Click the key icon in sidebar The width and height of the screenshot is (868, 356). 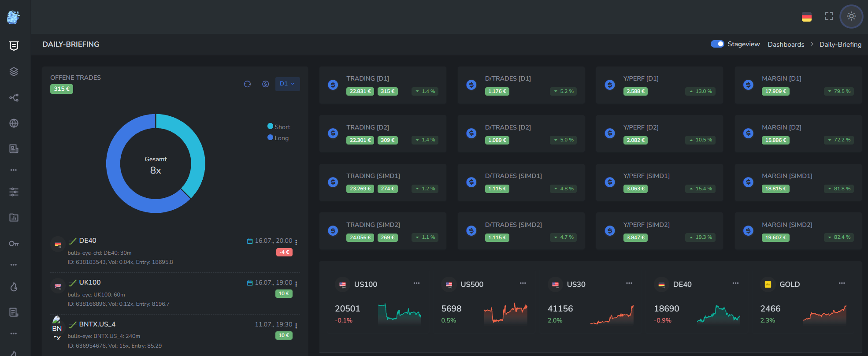coord(14,244)
